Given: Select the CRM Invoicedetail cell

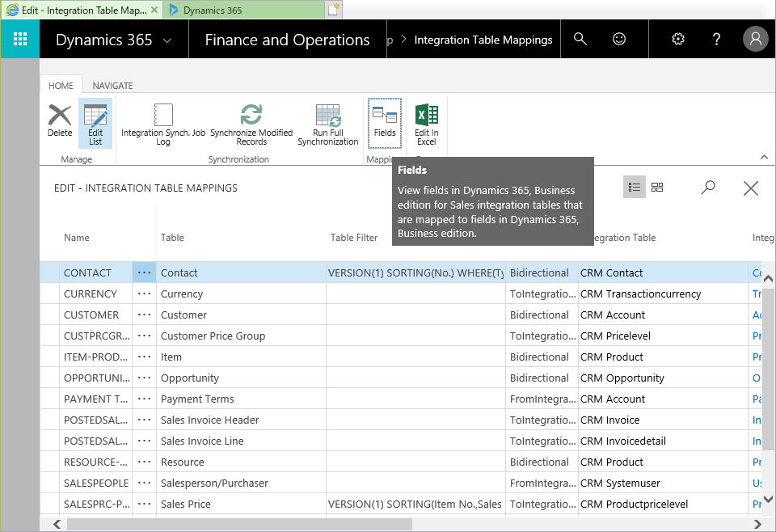Looking at the screenshot, I should (x=663, y=441).
